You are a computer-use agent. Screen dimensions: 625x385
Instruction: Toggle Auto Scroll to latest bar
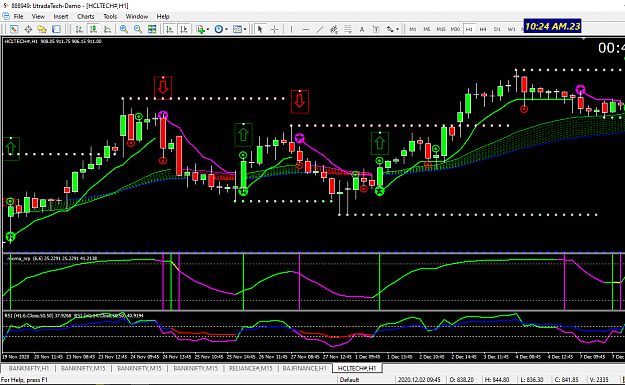(x=169, y=29)
